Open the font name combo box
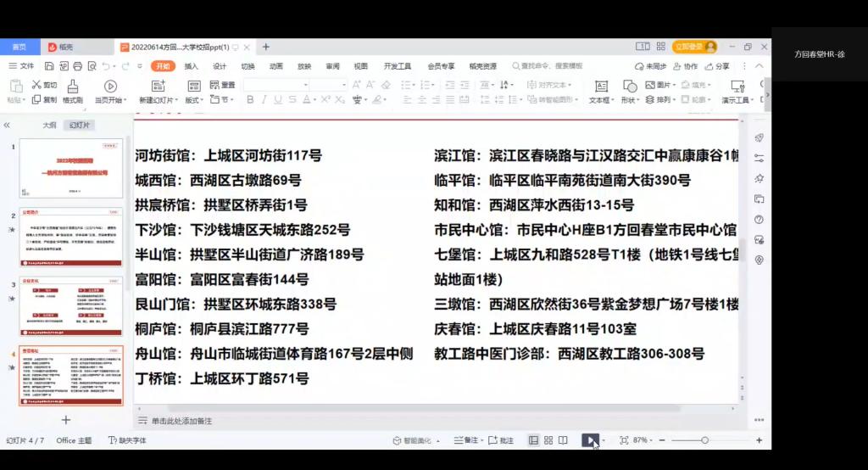 point(276,85)
